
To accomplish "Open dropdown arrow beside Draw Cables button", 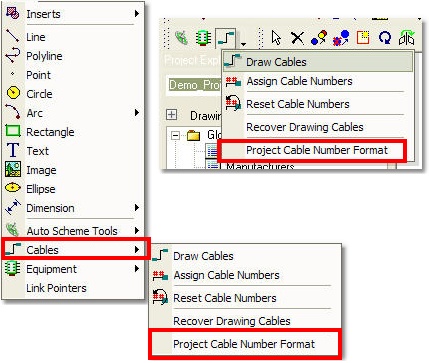I will [x=244, y=44].
